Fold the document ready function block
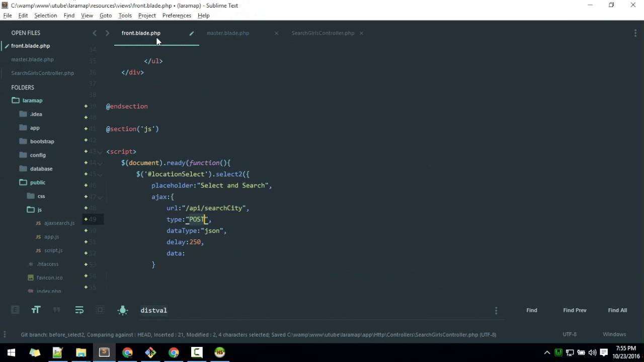This screenshot has width=644, height=362. 100,163
